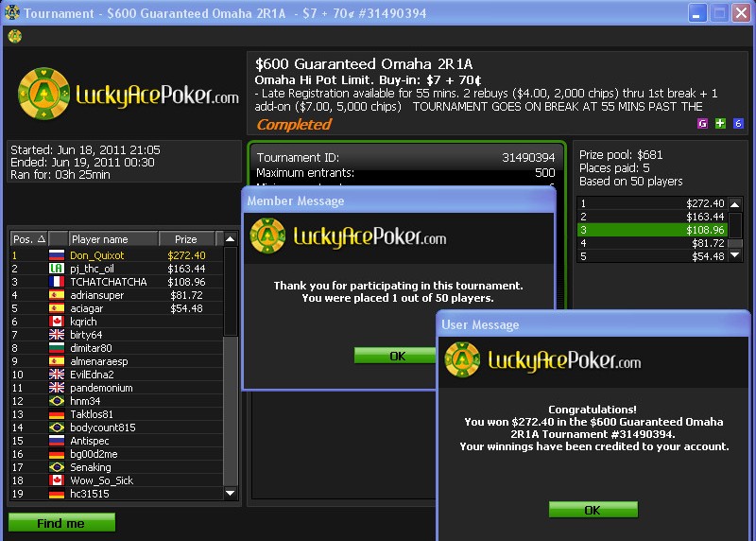Click the LuckyAcePoker logo in the main lobby

129,94
